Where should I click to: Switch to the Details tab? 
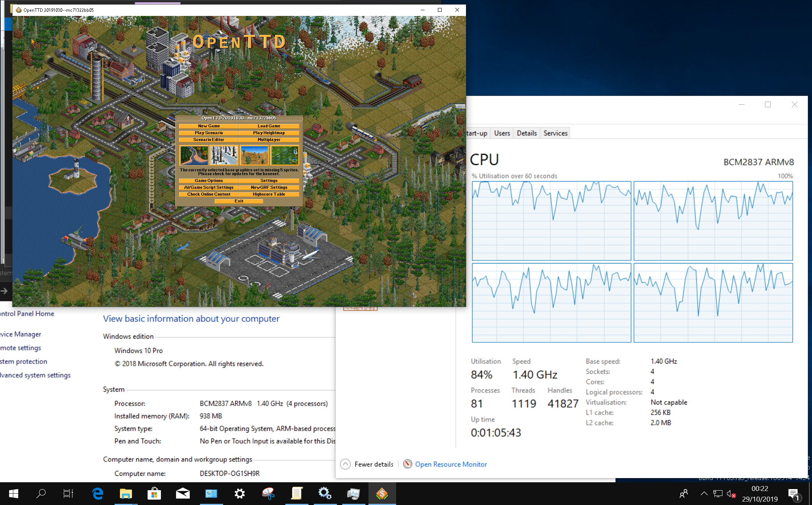tap(527, 133)
